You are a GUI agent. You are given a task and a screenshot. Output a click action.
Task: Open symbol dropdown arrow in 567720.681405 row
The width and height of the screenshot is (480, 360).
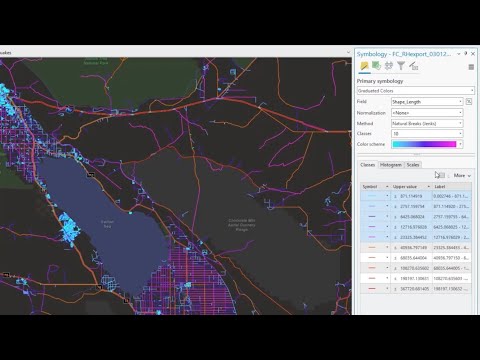tap(387, 289)
